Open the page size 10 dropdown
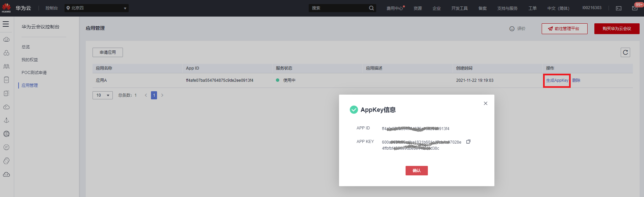 coord(103,95)
